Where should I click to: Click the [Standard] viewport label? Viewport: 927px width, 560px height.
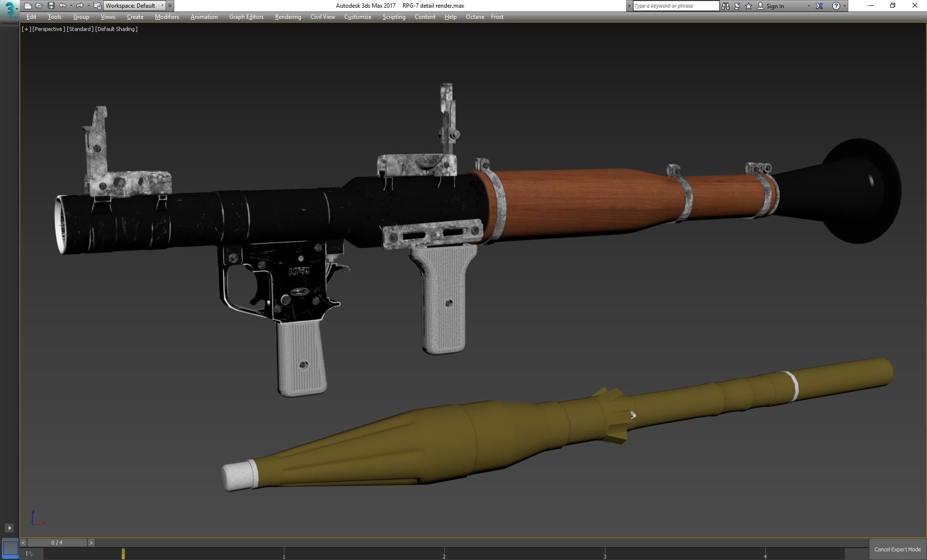[80, 29]
